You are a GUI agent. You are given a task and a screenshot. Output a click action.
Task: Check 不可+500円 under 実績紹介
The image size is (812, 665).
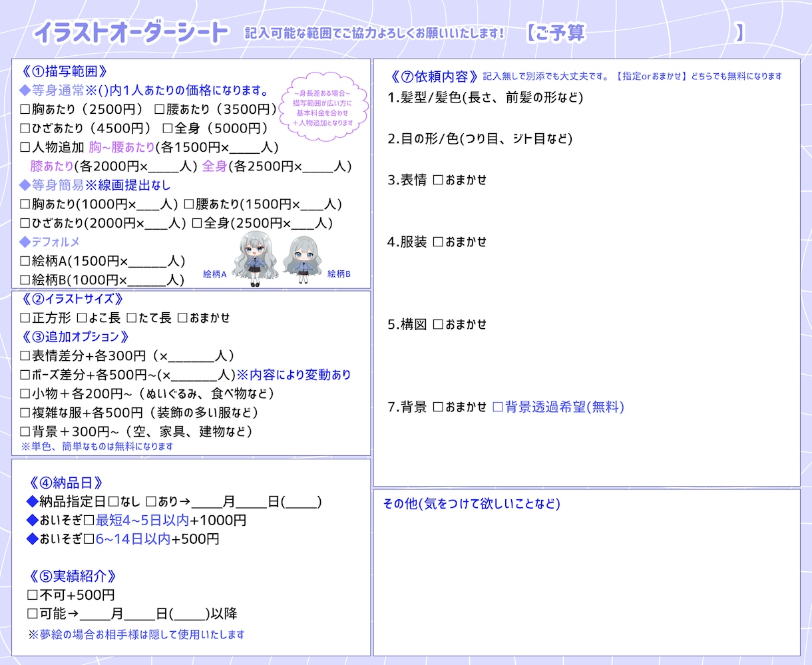click(x=33, y=595)
